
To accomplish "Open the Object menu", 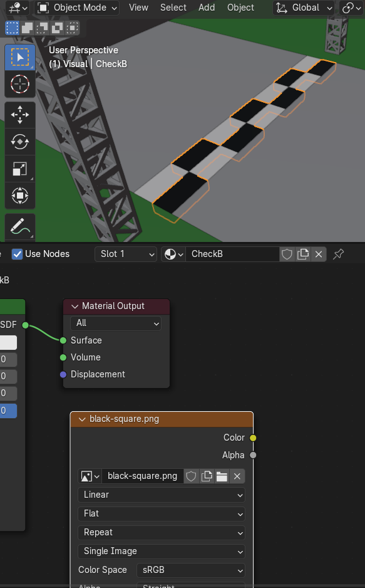I will click(240, 8).
